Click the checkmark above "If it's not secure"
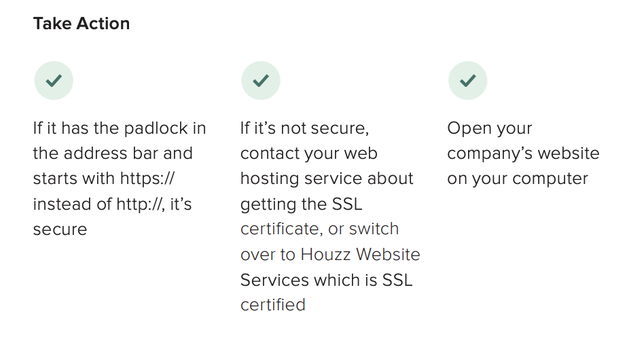 click(261, 81)
